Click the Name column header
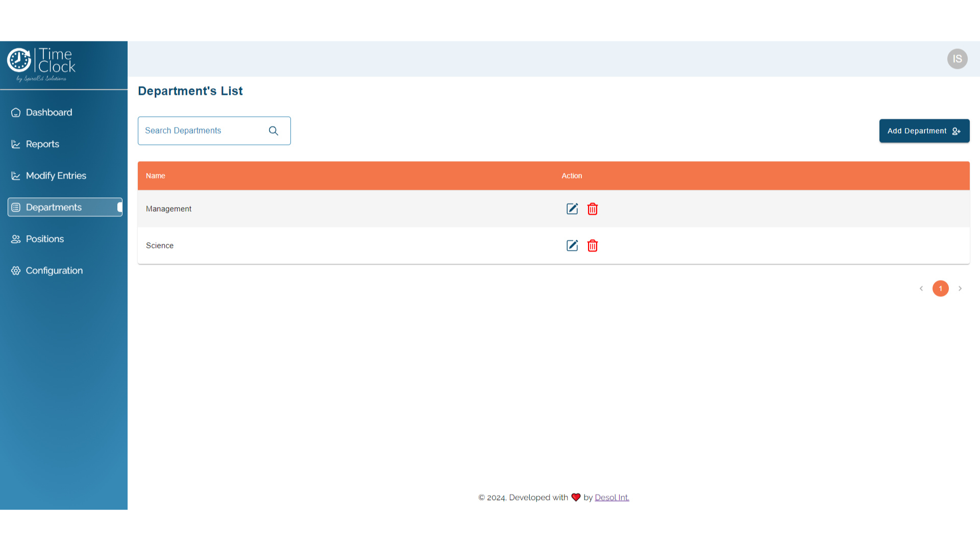980x551 pixels. [x=156, y=176]
